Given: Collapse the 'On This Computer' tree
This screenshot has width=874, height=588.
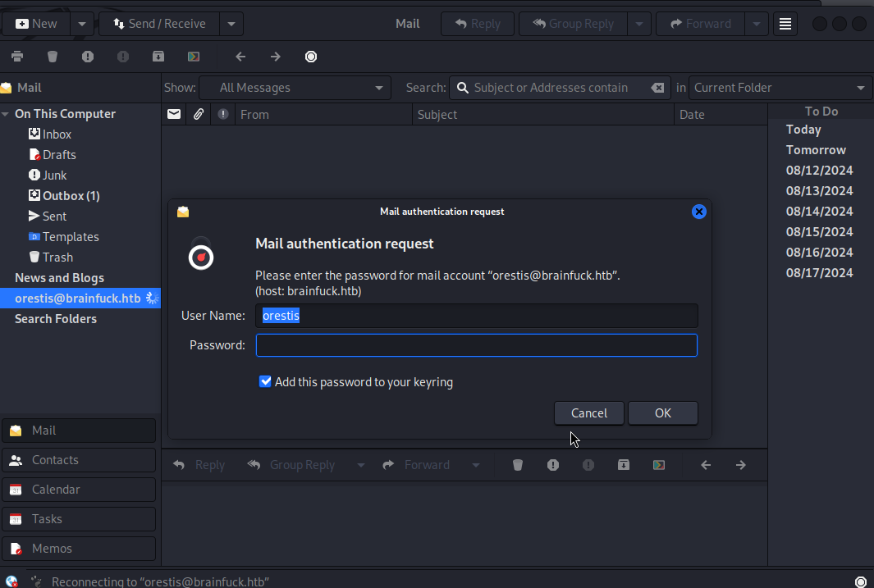Looking at the screenshot, I should pyautogui.click(x=6, y=114).
